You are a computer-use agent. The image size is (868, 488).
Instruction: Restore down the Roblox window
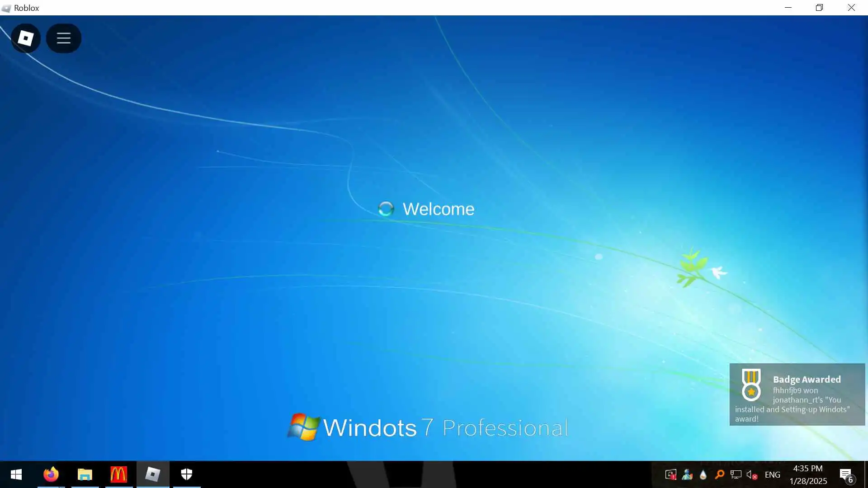819,8
